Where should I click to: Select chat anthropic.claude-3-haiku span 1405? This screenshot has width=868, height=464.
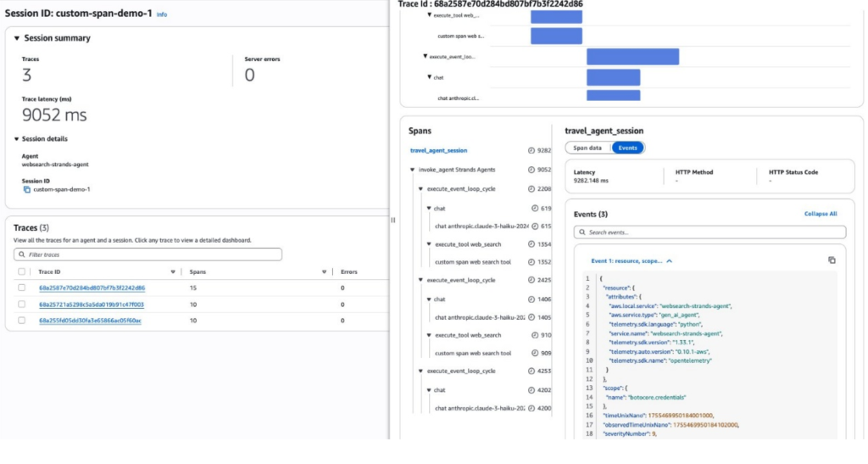tap(480, 318)
